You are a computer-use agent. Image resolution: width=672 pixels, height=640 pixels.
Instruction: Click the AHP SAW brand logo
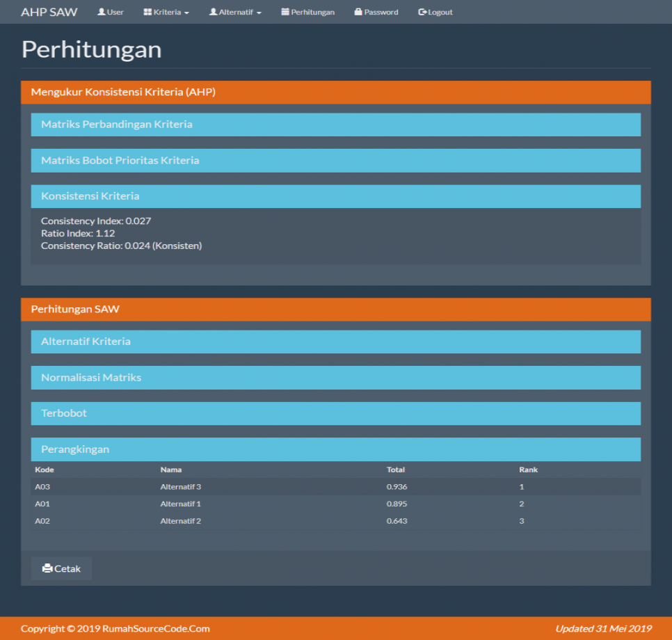pos(49,11)
